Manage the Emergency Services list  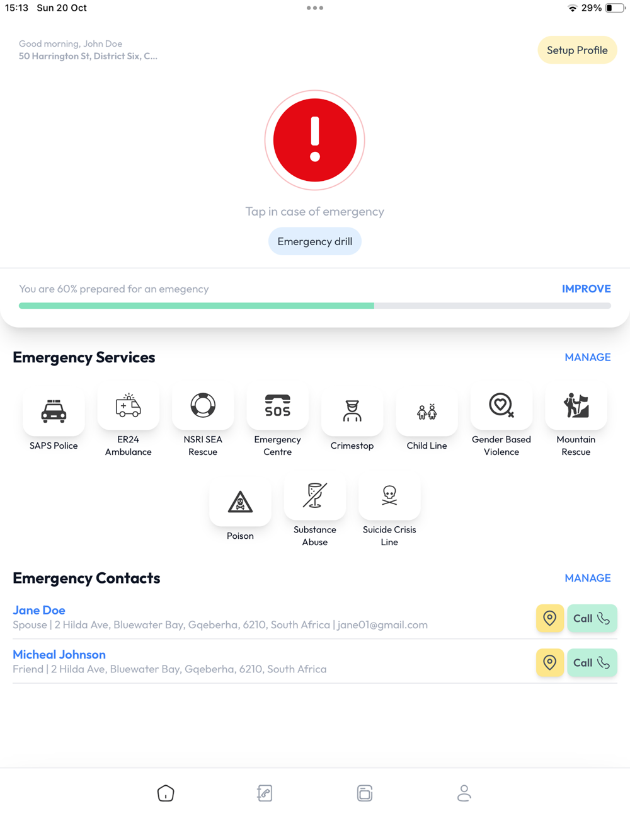click(588, 357)
